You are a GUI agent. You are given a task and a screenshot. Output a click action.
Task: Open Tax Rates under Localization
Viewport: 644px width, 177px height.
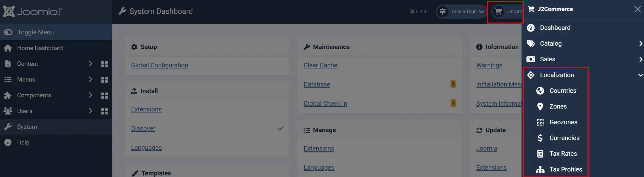(563, 154)
